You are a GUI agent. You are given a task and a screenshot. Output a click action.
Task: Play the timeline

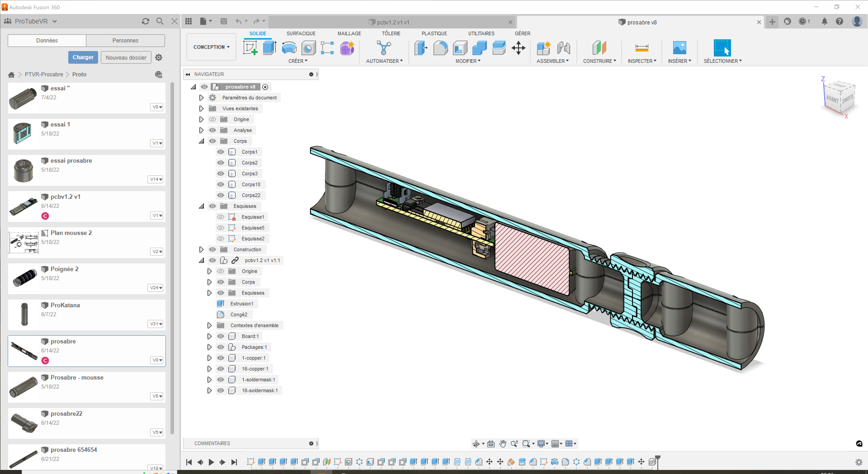(x=211, y=462)
